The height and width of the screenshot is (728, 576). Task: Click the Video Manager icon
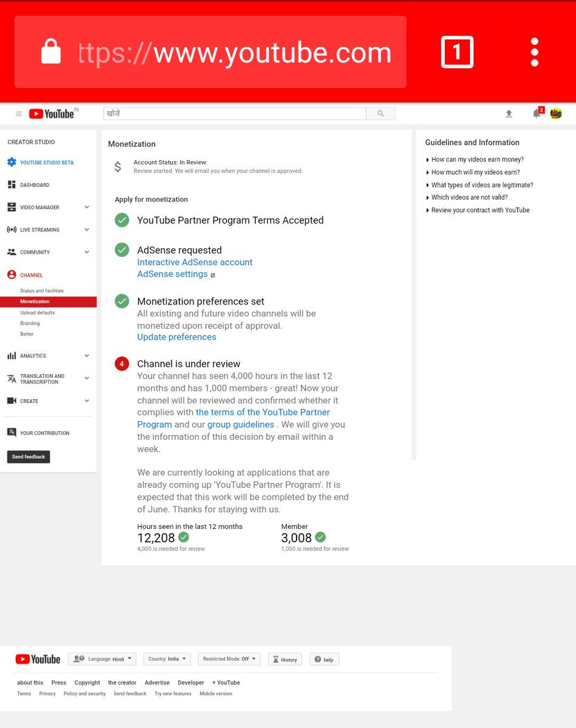[x=12, y=207]
